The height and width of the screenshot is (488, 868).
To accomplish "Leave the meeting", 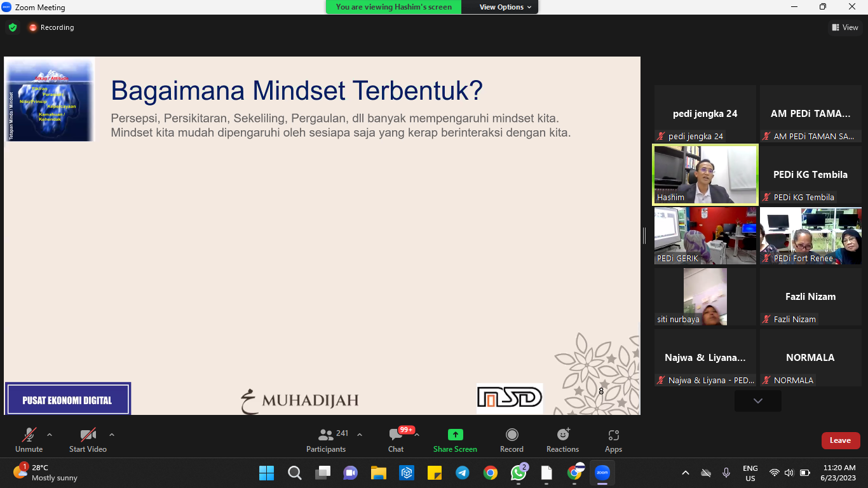I will click(840, 440).
